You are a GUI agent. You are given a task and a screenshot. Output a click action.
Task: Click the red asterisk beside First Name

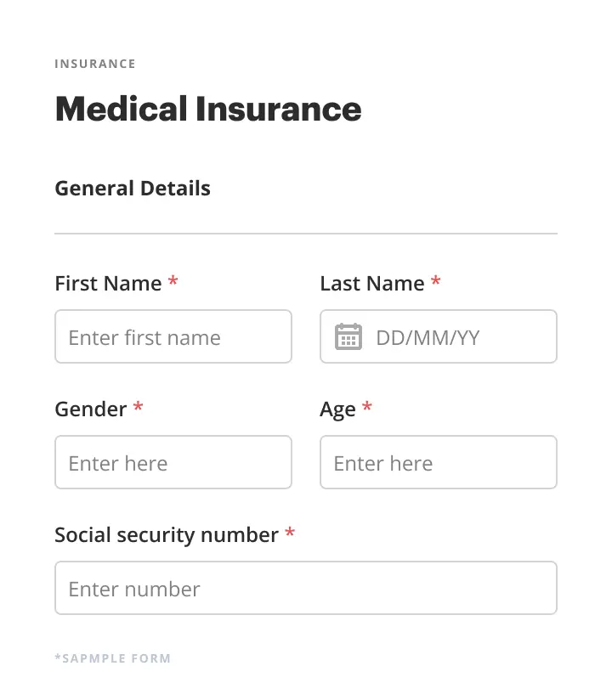[x=173, y=281]
